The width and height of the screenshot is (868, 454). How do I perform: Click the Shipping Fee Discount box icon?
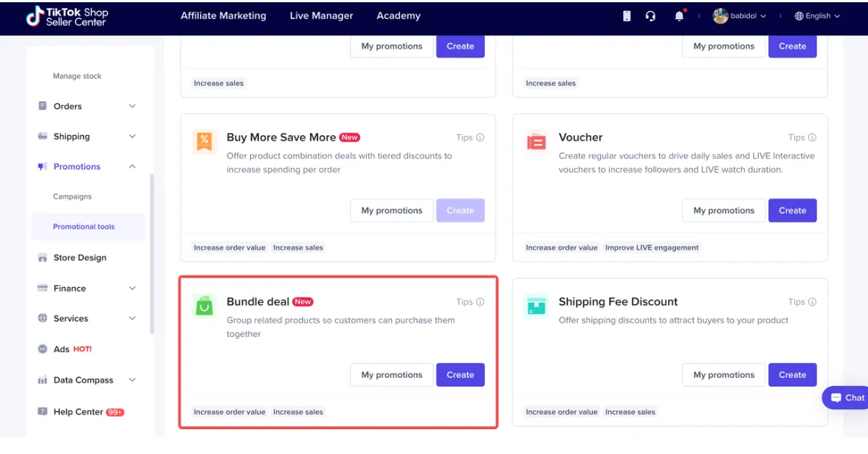coord(537,306)
